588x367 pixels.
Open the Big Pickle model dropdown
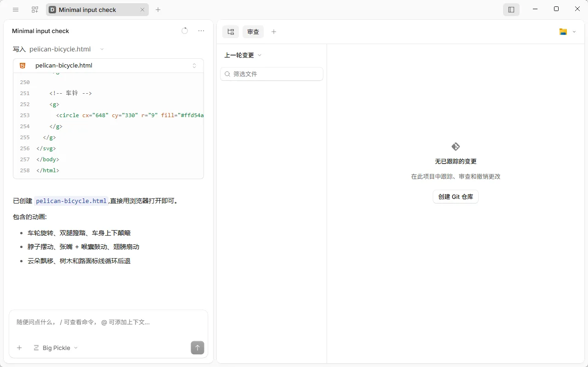click(x=56, y=348)
